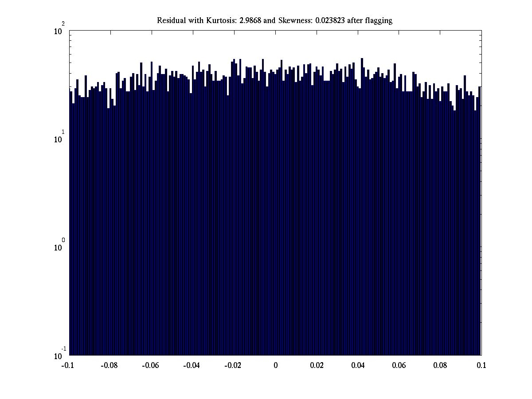Click the 10^1 y-axis tick label
The width and height of the screenshot is (532, 399).
(x=60, y=138)
